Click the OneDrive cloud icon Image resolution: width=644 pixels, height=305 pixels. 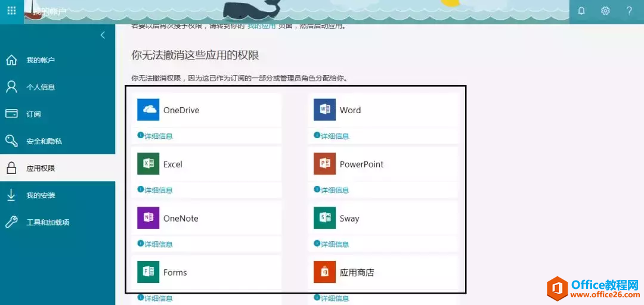point(148,110)
